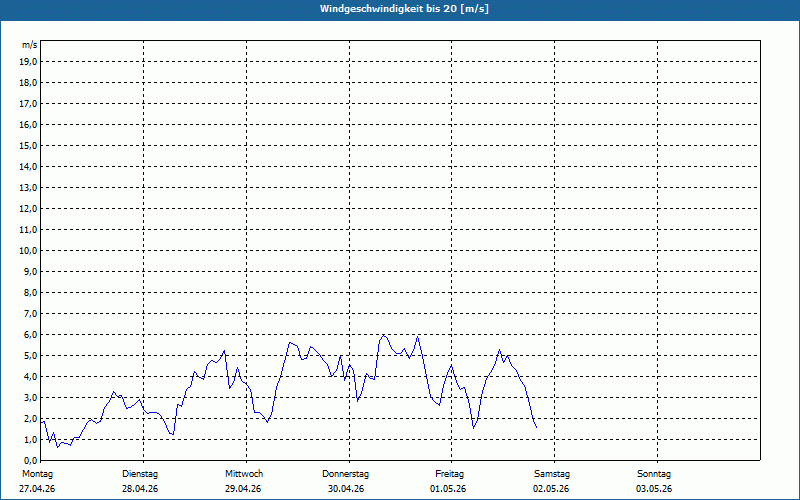Click the 8,0 axis label
This screenshot has width=800, height=500.
pos(30,292)
